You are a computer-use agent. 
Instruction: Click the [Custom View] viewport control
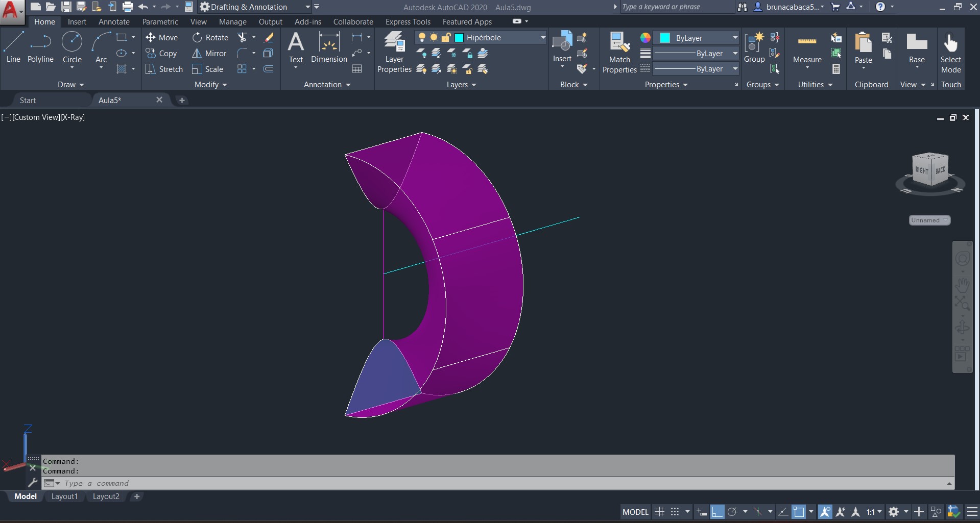click(x=36, y=117)
